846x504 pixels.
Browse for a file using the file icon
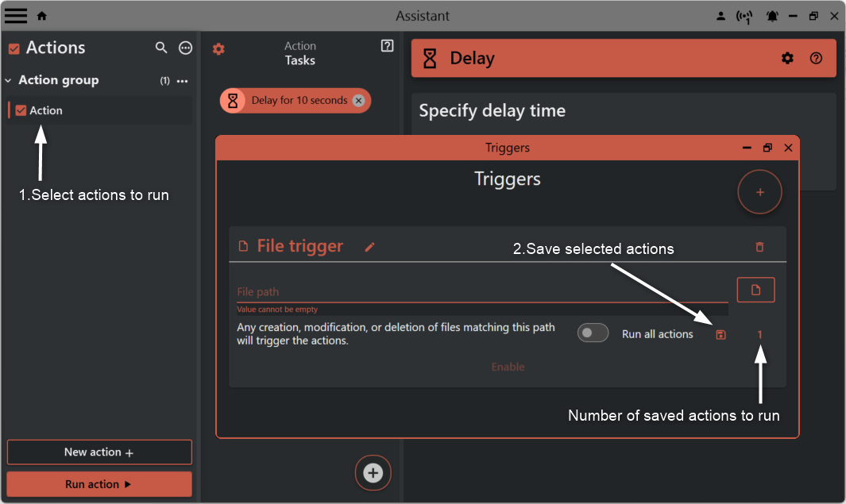pyautogui.click(x=755, y=290)
